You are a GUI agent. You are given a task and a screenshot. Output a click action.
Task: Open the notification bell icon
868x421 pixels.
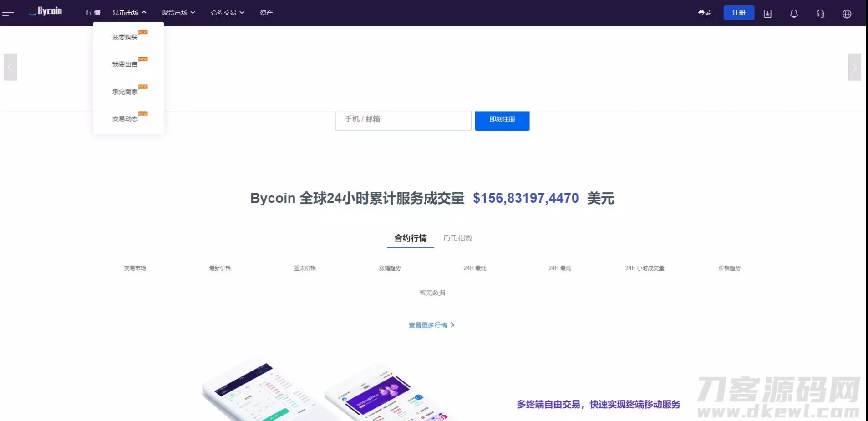coord(794,14)
